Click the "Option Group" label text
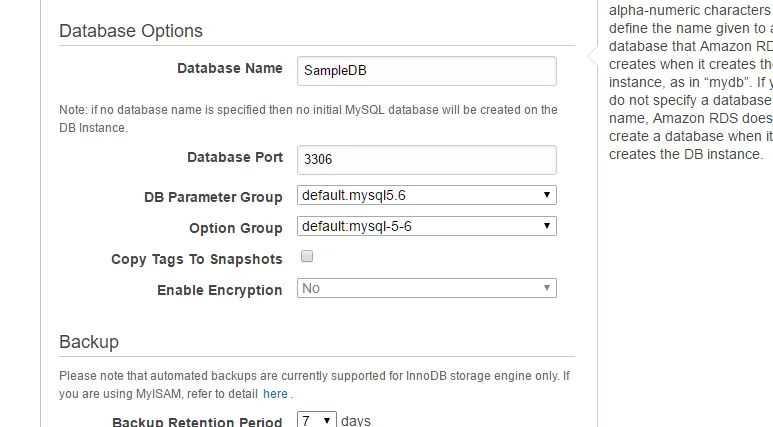 tap(236, 228)
